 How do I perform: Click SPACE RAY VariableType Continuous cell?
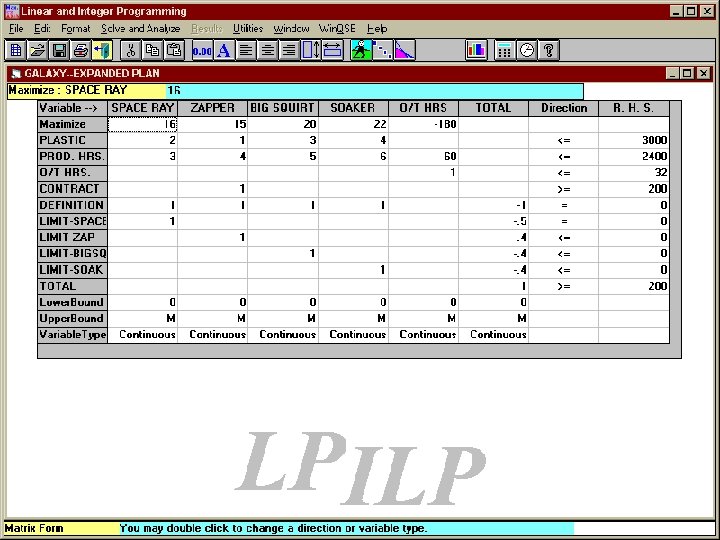(143, 335)
